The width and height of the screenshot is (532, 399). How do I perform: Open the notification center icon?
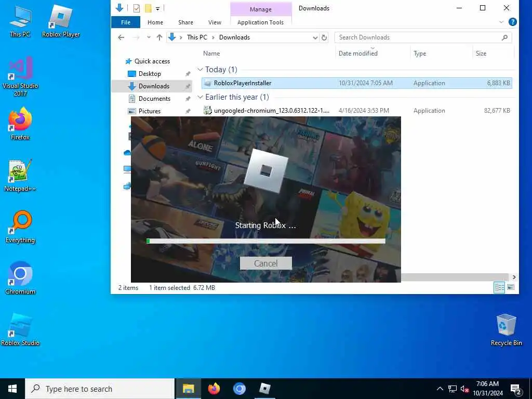(x=516, y=389)
